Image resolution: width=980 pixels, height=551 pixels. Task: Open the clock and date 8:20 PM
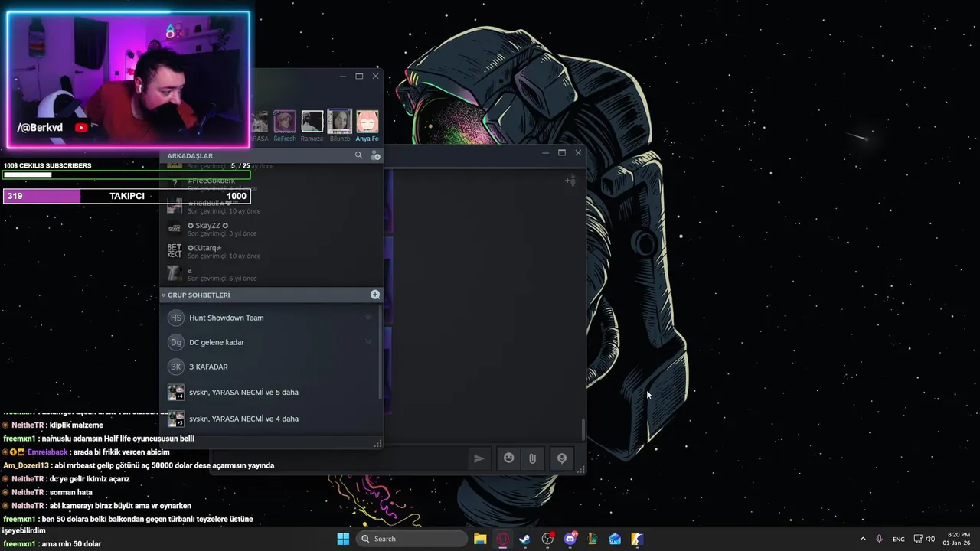958,539
